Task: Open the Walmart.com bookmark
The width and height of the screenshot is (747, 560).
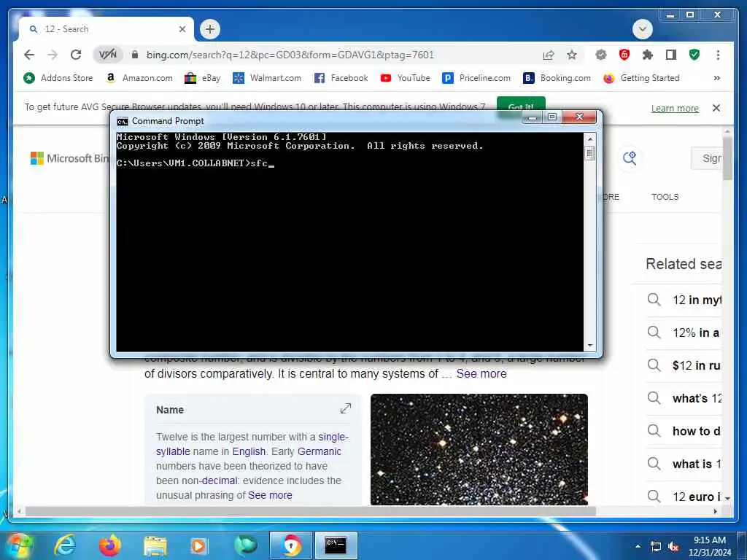Action: click(267, 78)
